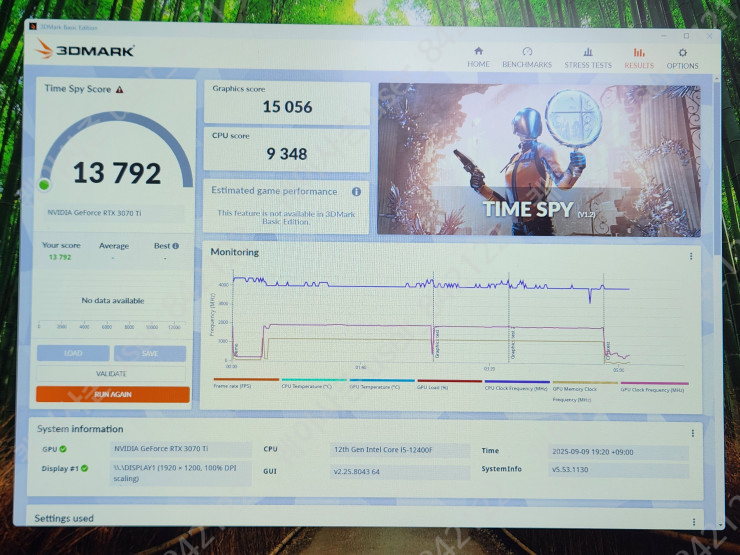Open the HOME section
The height and width of the screenshot is (555, 740).
(478, 57)
